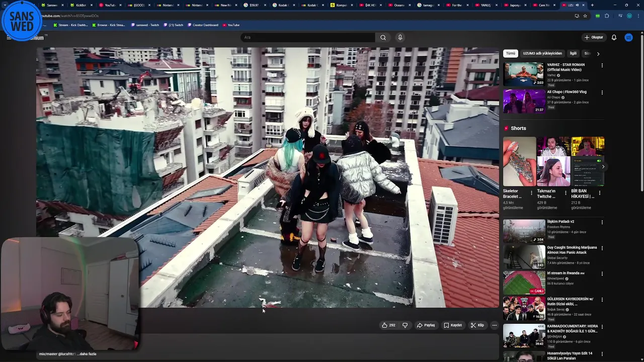Screen dimensions: 644x362
Task: Dislike the video with thumbs-down icon
Action: (405, 325)
